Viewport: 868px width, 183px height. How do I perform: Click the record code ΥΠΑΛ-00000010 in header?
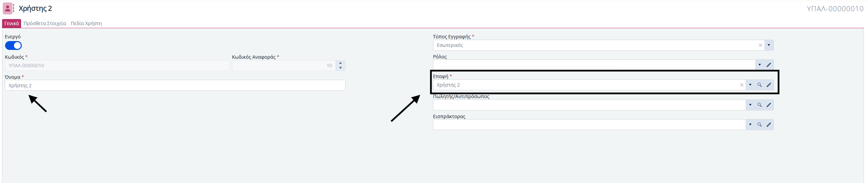[x=835, y=9]
